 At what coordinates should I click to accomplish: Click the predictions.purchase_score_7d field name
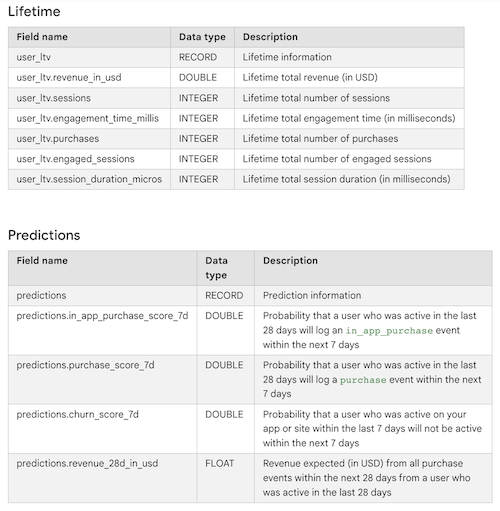coord(85,365)
